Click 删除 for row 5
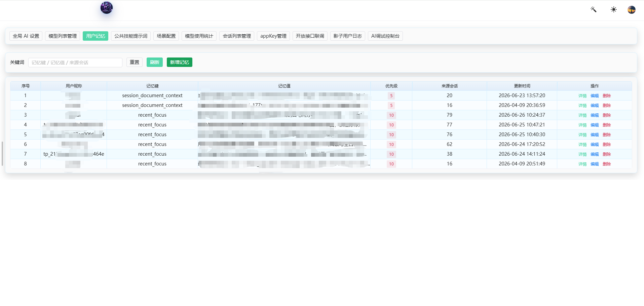Screen dimensions: 644x306 point(607,135)
